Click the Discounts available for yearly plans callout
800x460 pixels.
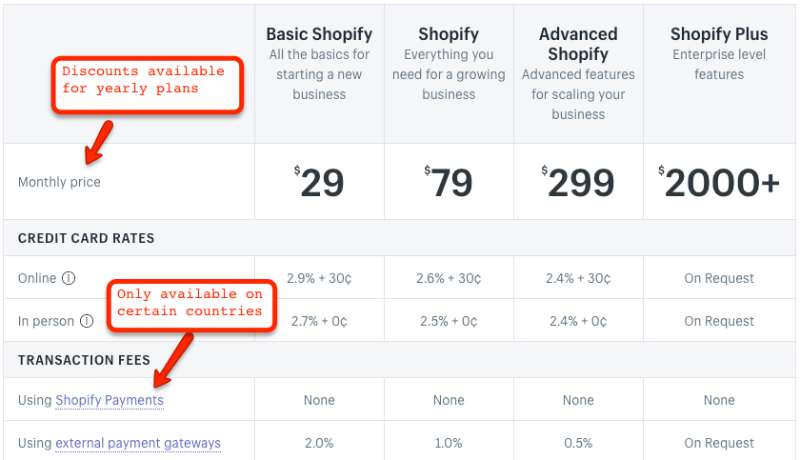[x=147, y=85]
